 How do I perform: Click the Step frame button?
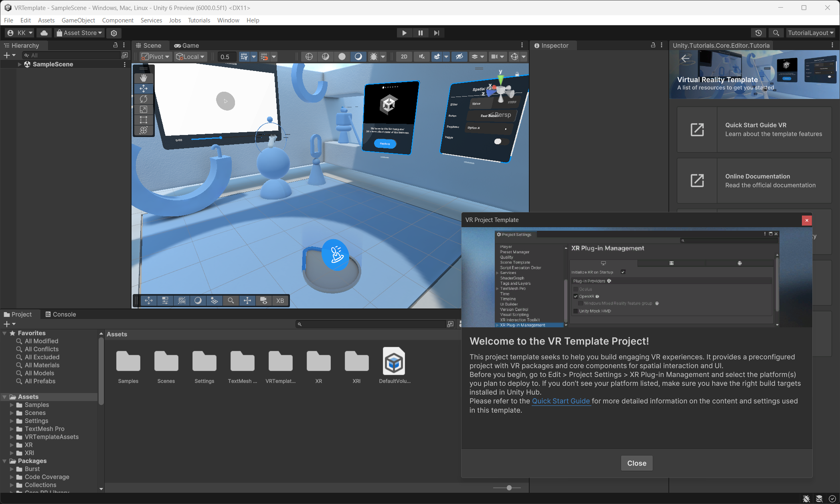coord(437,33)
